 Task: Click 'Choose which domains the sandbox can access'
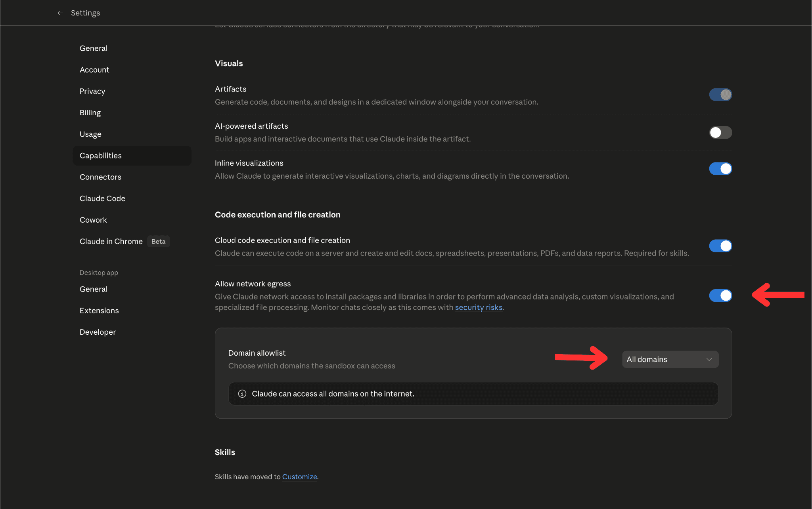312,366
